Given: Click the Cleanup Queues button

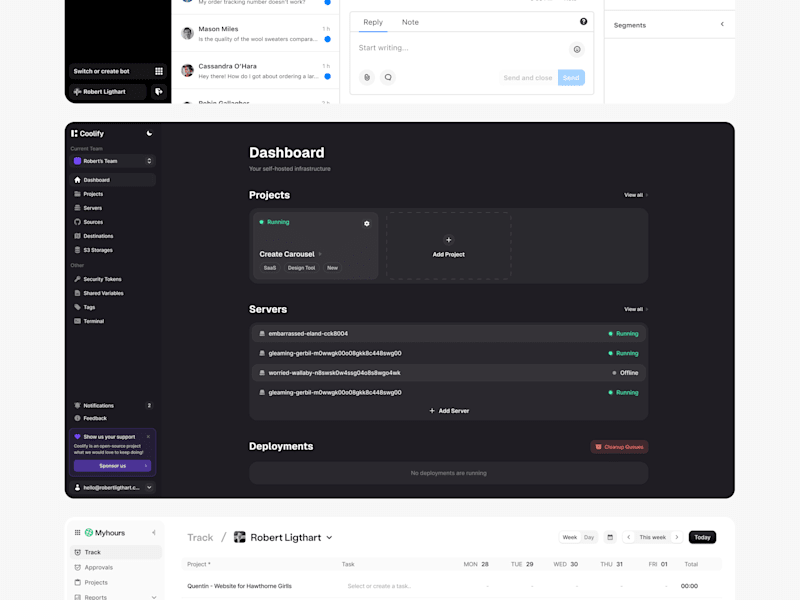Looking at the screenshot, I should click(619, 447).
